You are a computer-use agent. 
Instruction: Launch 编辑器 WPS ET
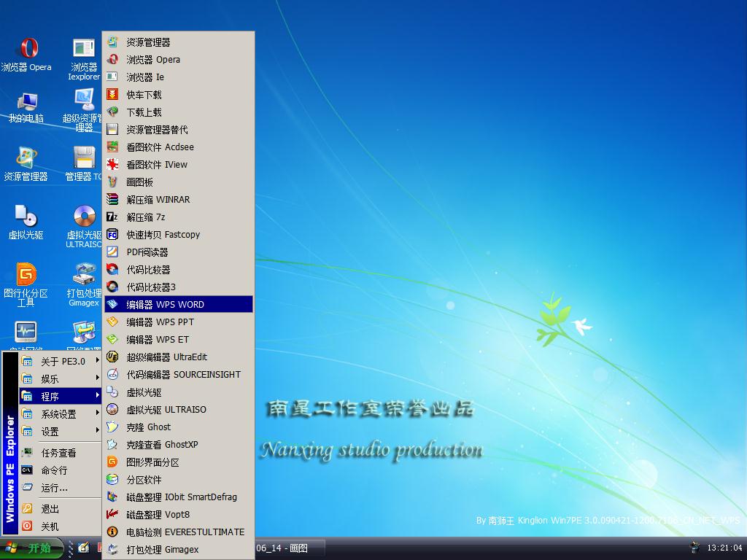(x=179, y=339)
